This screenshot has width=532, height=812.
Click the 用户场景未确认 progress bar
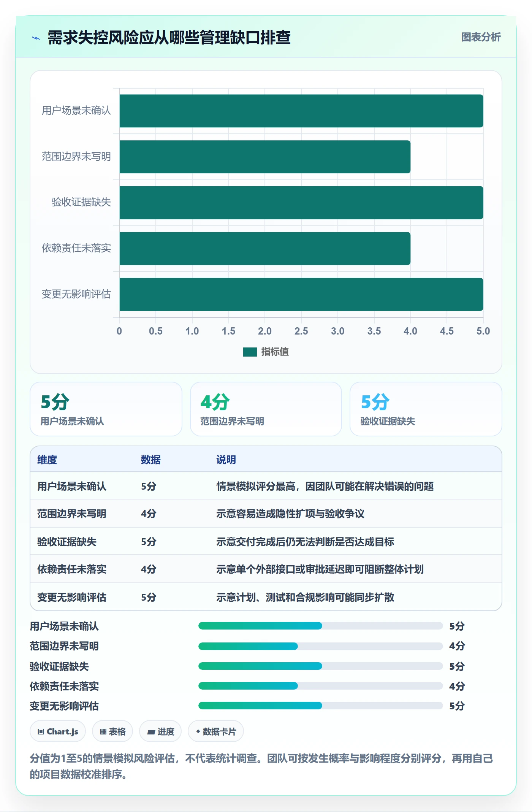pyautogui.click(x=321, y=626)
